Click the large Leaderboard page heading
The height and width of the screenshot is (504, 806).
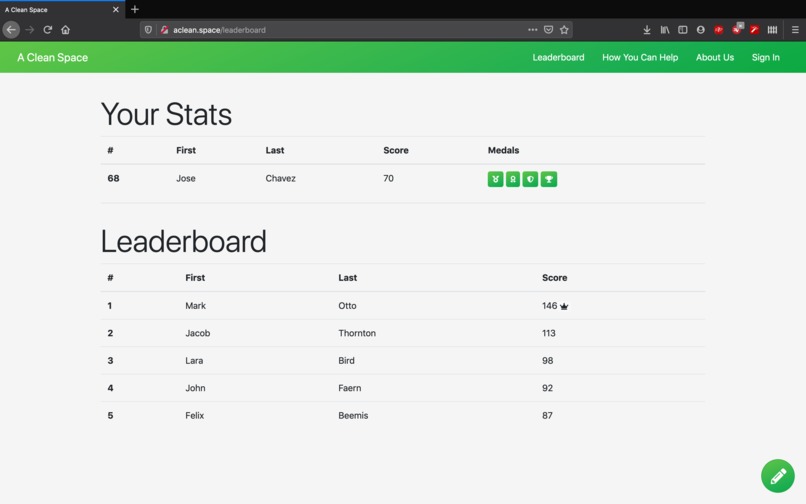184,241
